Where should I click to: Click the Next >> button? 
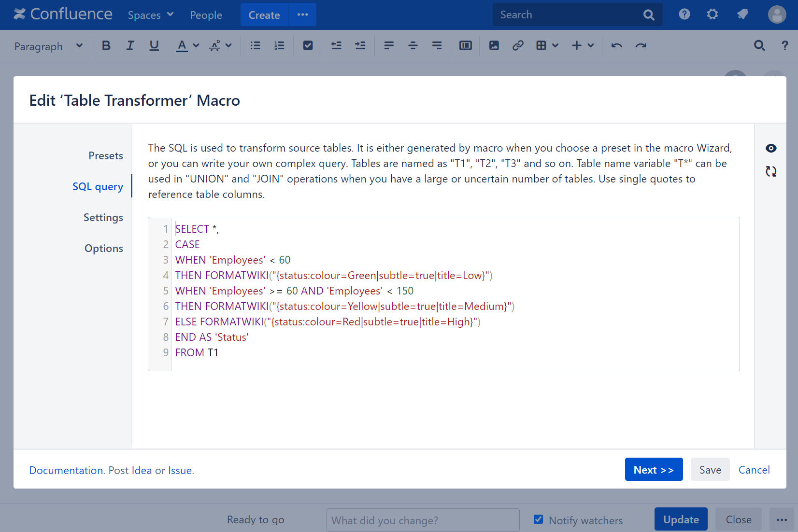pos(654,470)
